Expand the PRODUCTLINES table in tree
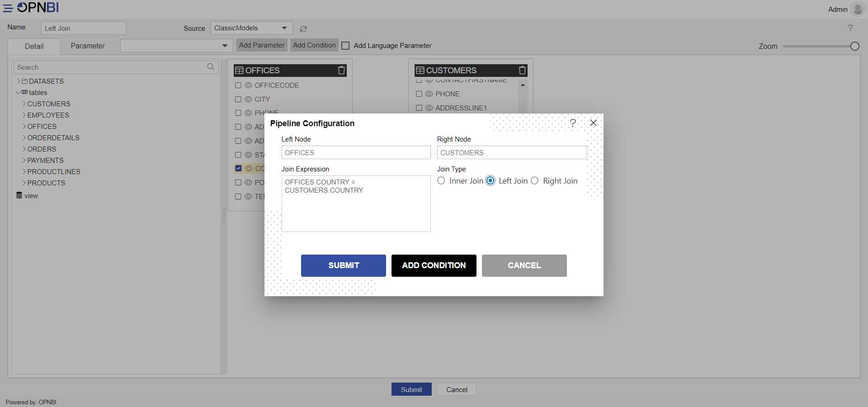868x407 pixels. (24, 172)
